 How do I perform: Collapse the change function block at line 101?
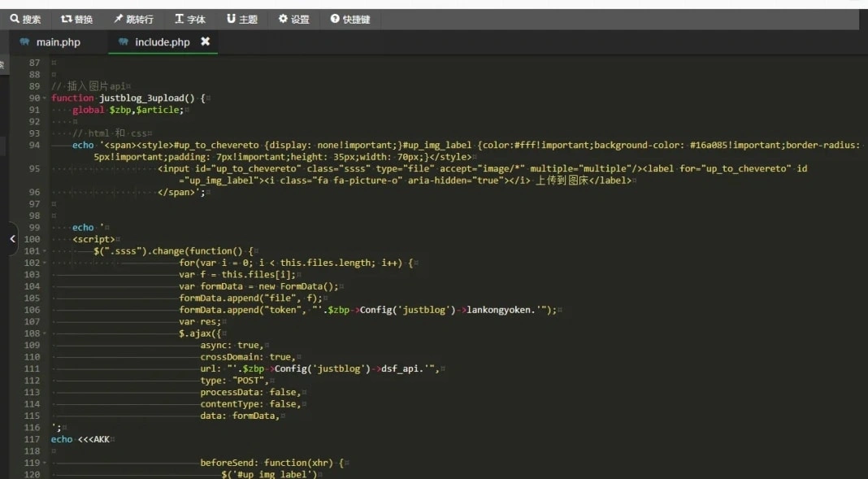pyautogui.click(x=44, y=251)
